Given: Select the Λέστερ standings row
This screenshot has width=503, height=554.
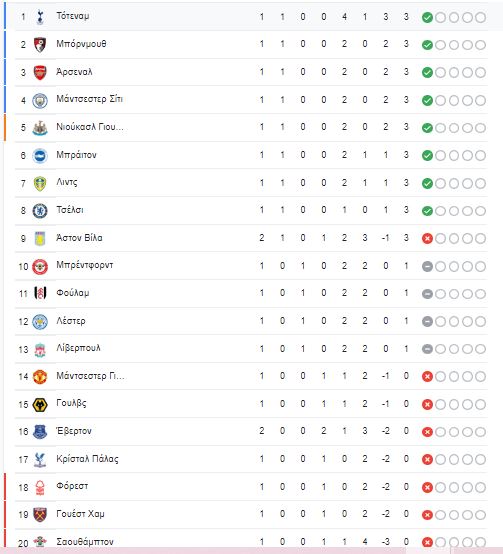Looking at the screenshot, I should click(251, 321).
